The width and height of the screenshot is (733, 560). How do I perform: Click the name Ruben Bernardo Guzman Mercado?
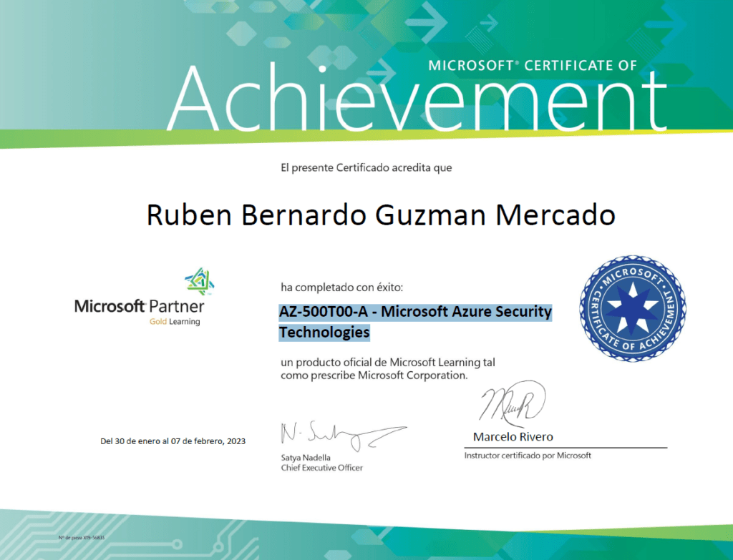pyautogui.click(x=381, y=215)
